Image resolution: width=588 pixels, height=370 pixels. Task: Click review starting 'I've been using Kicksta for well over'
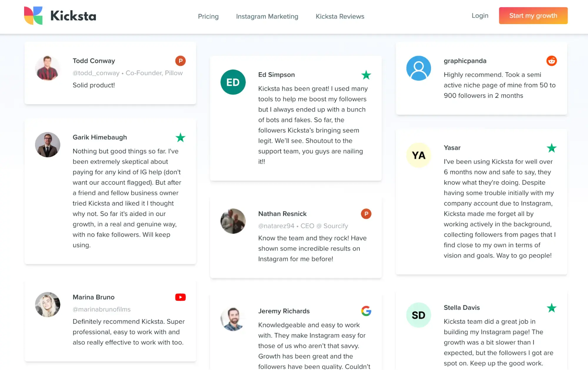(x=499, y=208)
